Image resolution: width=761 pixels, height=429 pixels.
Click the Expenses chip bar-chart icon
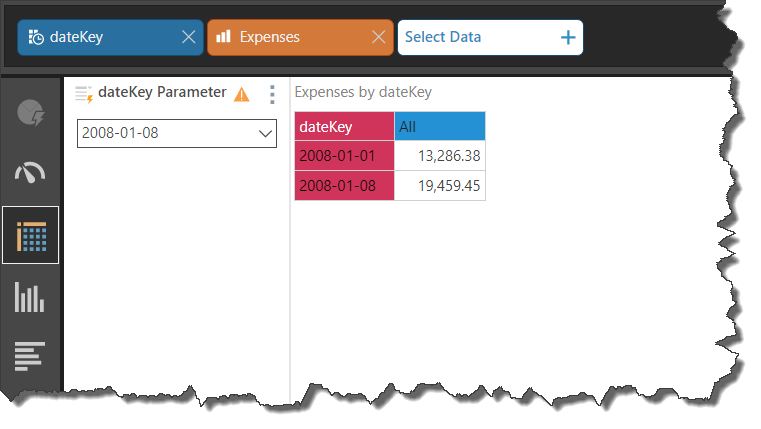pyautogui.click(x=224, y=37)
